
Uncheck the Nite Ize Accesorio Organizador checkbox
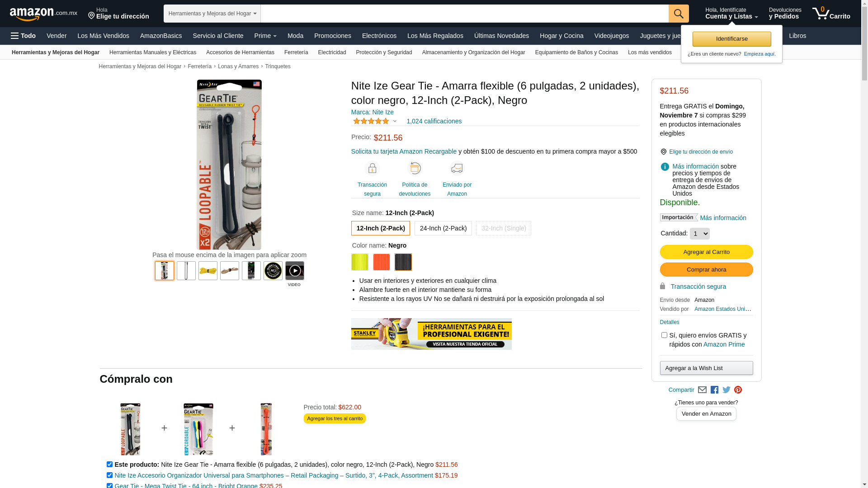pyautogui.click(x=109, y=475)
